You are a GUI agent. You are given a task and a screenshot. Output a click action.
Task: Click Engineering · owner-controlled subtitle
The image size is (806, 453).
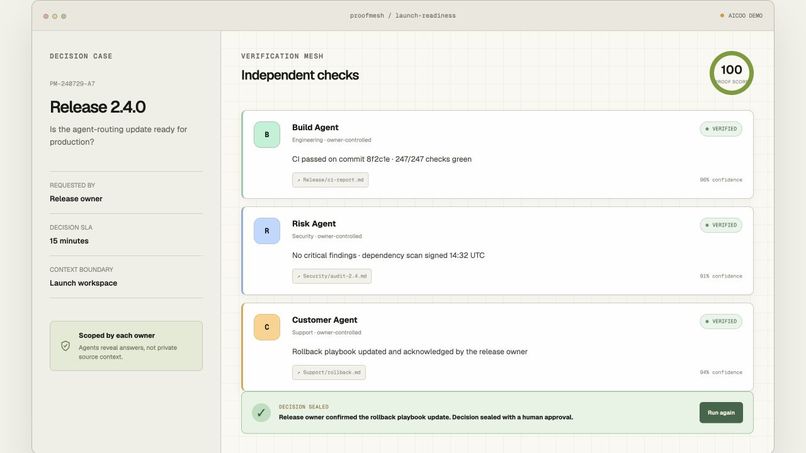(x=331, y=140)
